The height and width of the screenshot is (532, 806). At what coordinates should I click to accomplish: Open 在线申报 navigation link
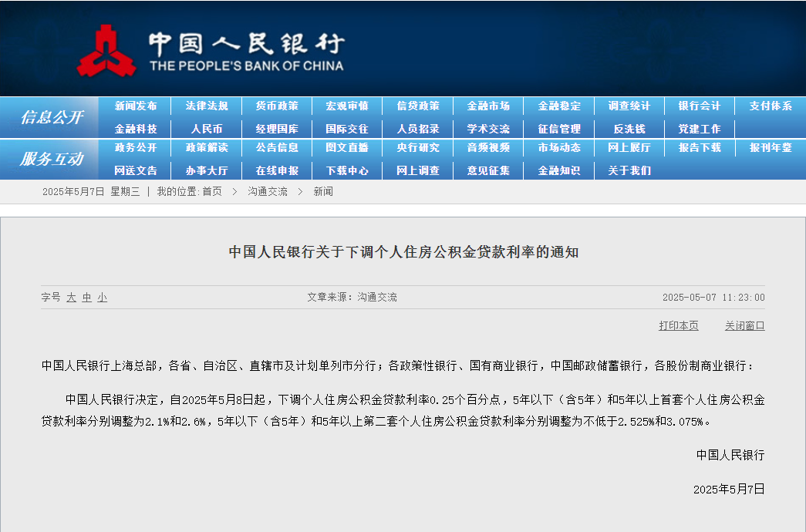click(x=277, y=170)
